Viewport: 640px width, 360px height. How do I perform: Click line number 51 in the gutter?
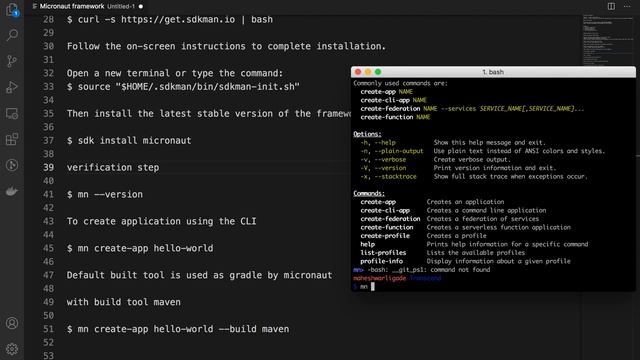[49, 329]
